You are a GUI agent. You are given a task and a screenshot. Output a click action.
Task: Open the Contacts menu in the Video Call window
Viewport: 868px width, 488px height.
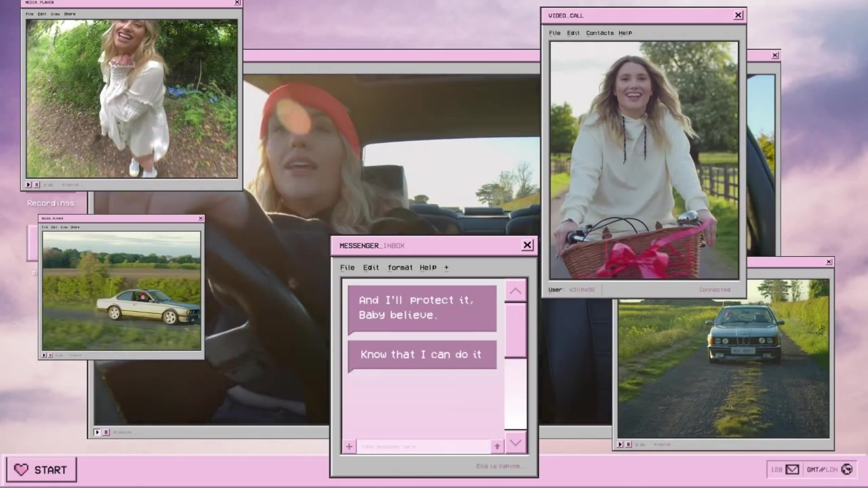(599, 33)
